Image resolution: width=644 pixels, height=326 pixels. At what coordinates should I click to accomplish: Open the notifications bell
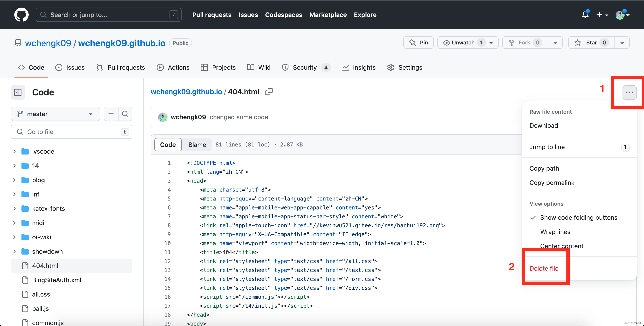(x=585, y=15)
